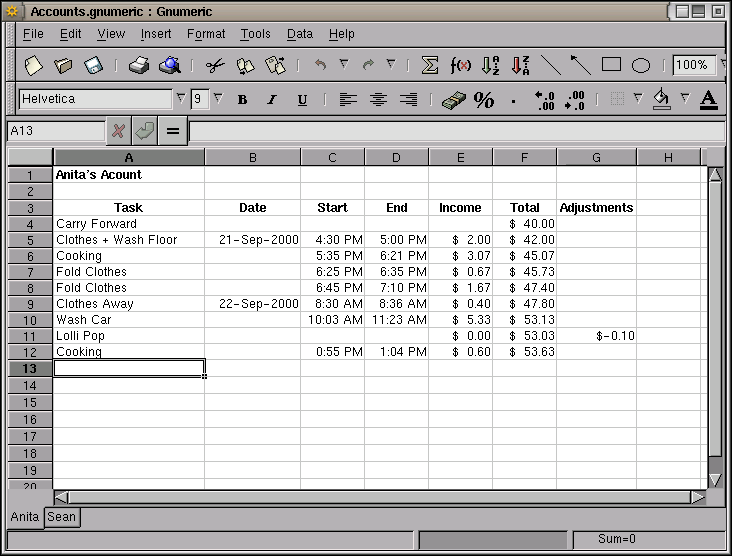This screenshot has height=556, width=732.
Task: Toggle underline formatting
Action: [301, 100]
